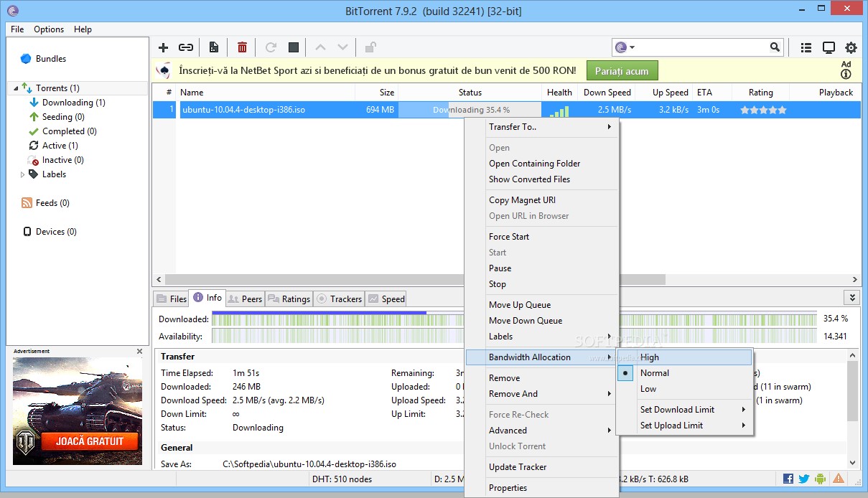Switch to the Files tab
This screenshot has width=868, height=498.
point(171,299)
